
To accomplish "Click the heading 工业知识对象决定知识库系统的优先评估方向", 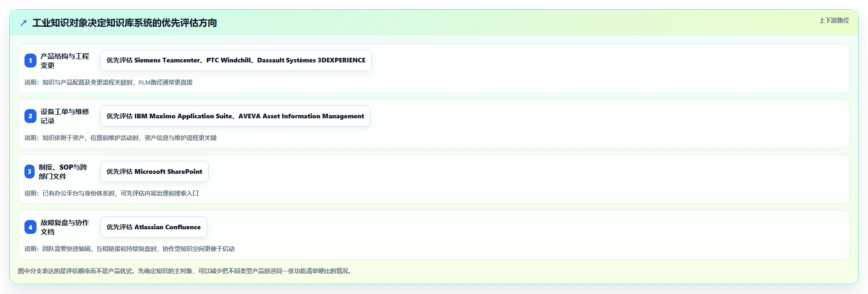I will (125, 23).
